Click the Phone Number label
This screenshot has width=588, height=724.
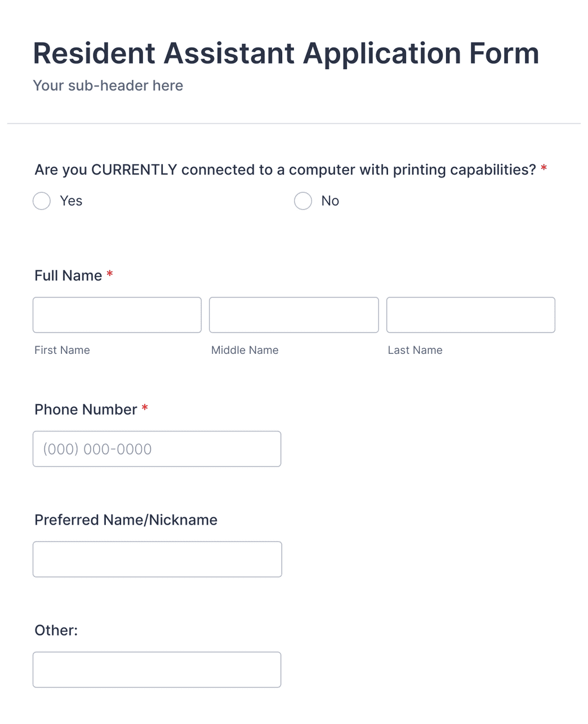point(86,410)
